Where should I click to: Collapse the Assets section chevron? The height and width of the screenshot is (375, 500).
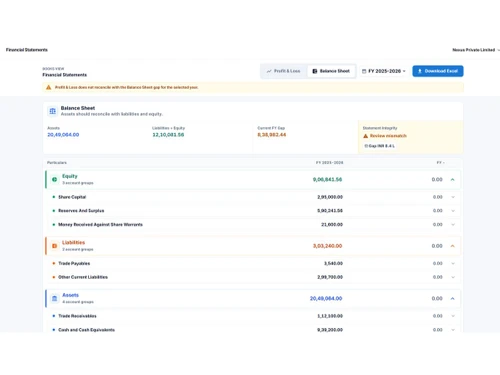click(452, 299)
